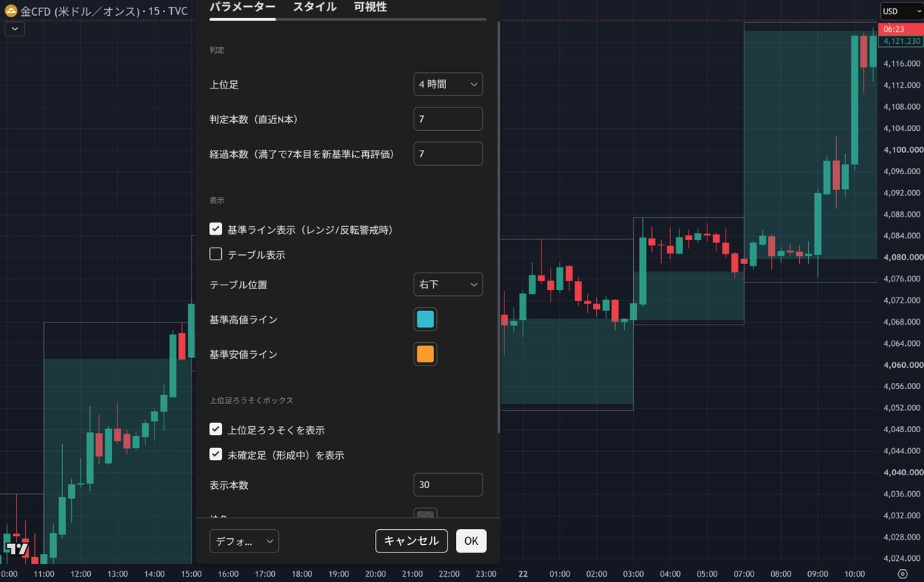924x582 pixels.
Task: Click the 4,100.000 price axis label
Action: pyautogui.click(x=903, y=150)
